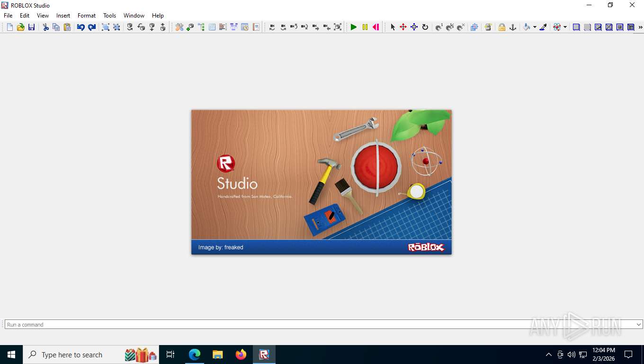The image size is (644, 364).
Task: Open Task View on the taskbar
Action: 170,355
